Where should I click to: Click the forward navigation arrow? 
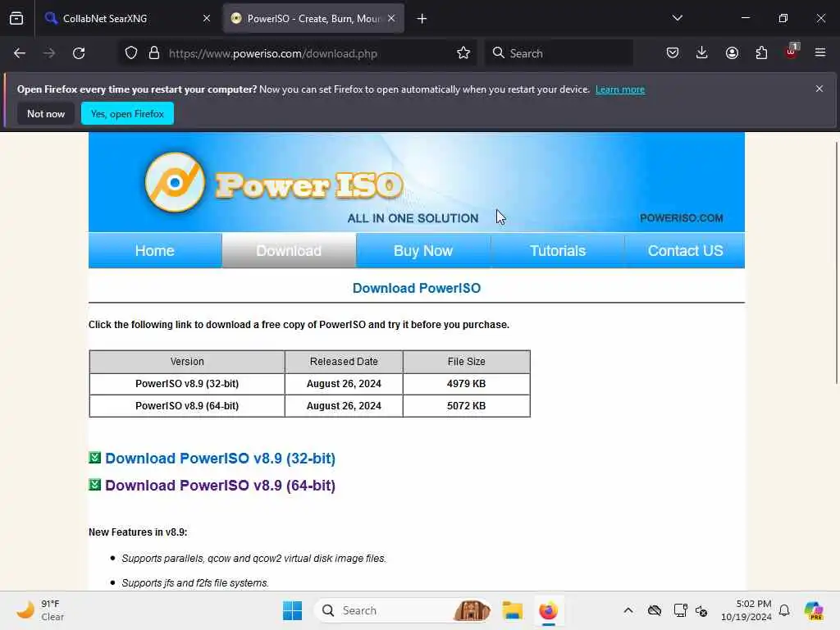point(49,53)
